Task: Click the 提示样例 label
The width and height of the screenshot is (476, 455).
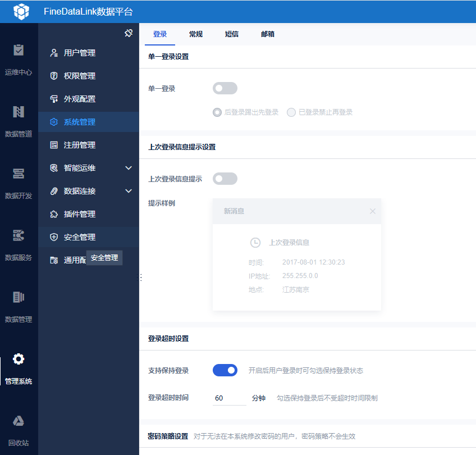Action: click(x=162, y=203)
